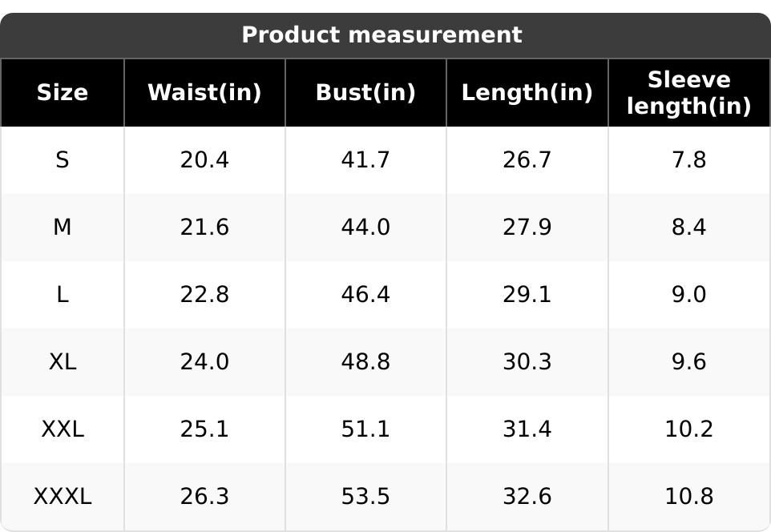This screenshot has width=771, height=532.
Task: Select the XXXL size row label
Action: coord(63,497)
